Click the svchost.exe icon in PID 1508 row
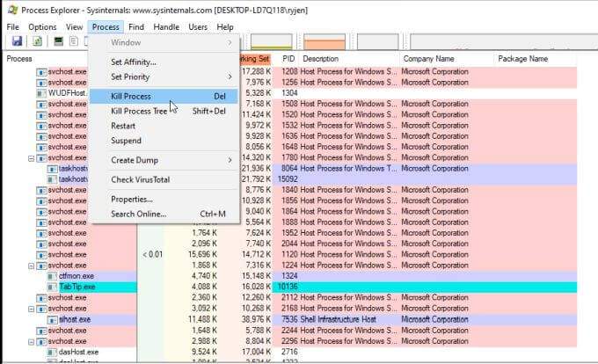 (41, 105)
